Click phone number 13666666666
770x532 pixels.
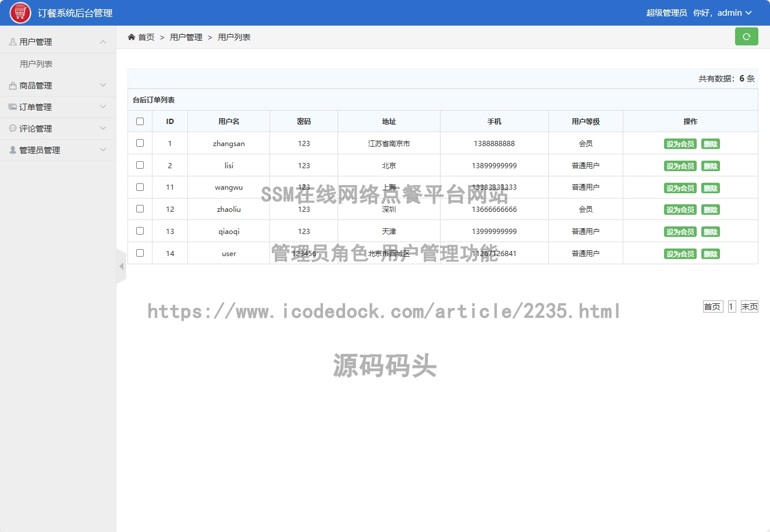494,210
